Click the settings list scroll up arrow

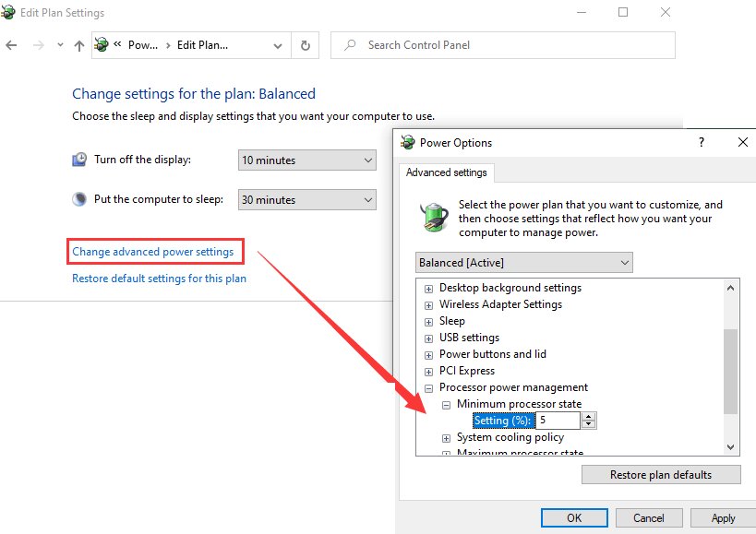click(x=730, y=288)
